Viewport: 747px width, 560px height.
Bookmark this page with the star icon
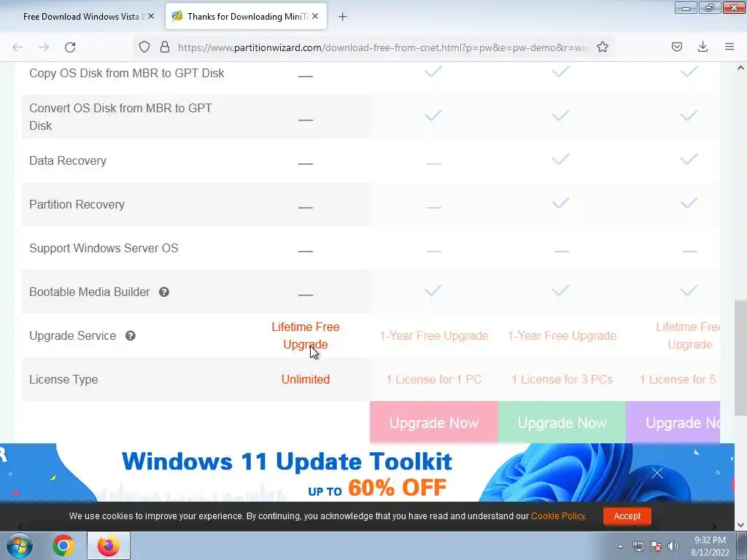(602, 47)
